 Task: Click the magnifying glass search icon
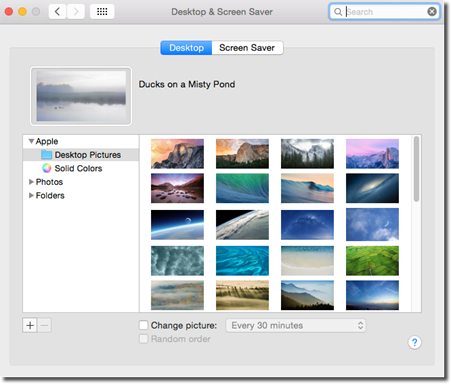[338, 12]
